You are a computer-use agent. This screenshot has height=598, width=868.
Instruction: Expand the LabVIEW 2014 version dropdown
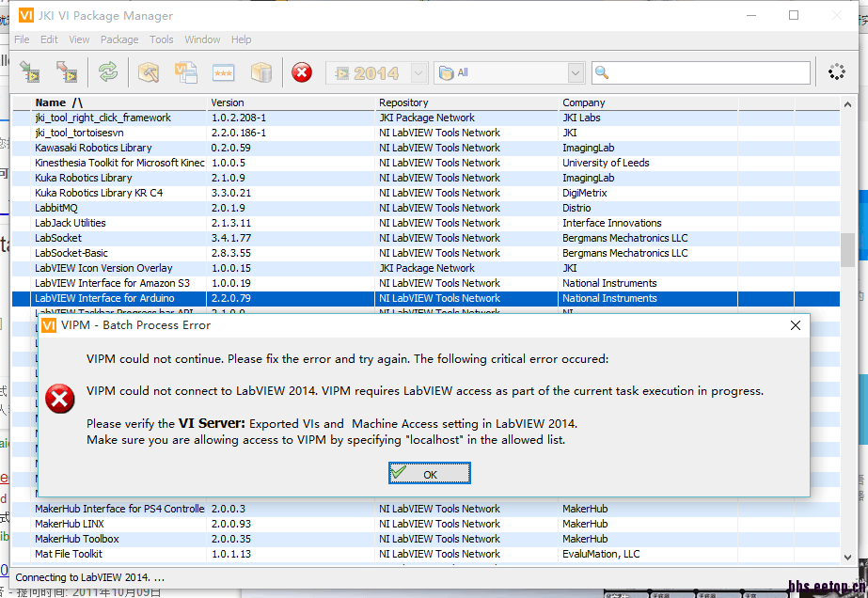click(418, 72)
